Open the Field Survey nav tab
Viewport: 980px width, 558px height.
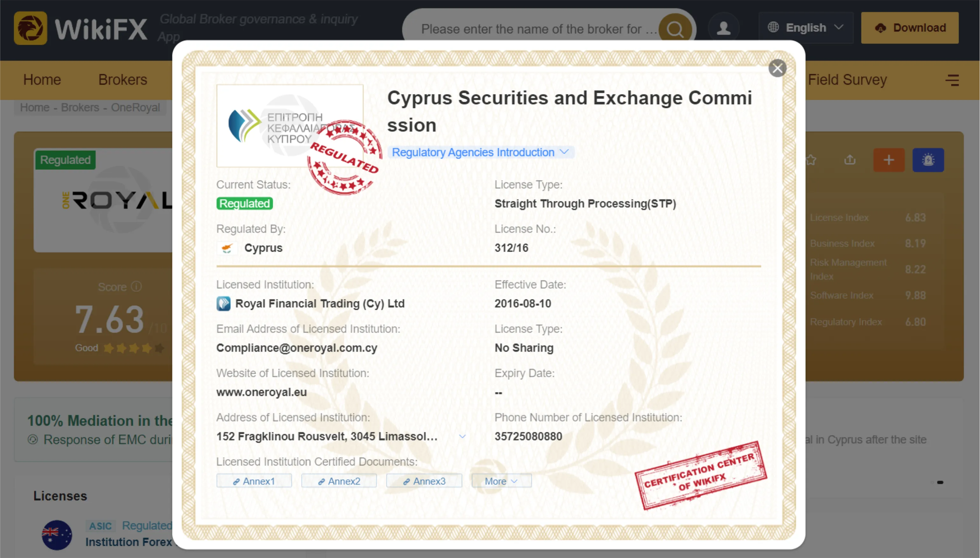click(847, 80)
